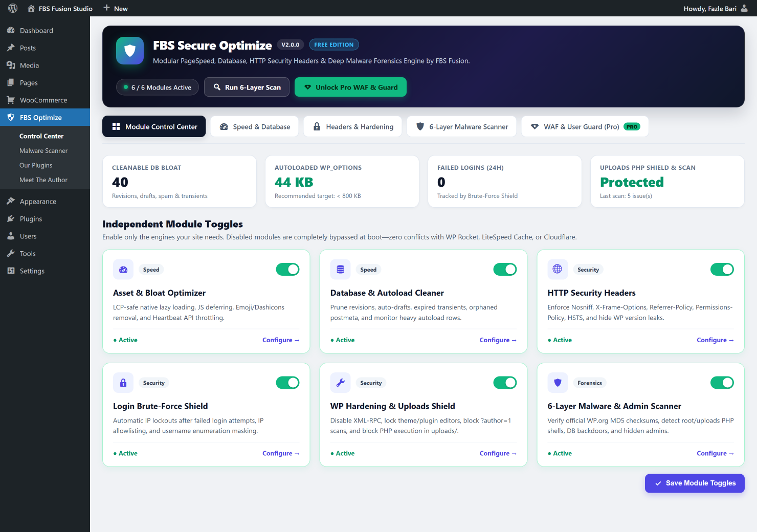Click the HTTP Security Headers globe icon
Image resolution: width=757 pixels, height=532 pixels.
(x=558, y=270)
